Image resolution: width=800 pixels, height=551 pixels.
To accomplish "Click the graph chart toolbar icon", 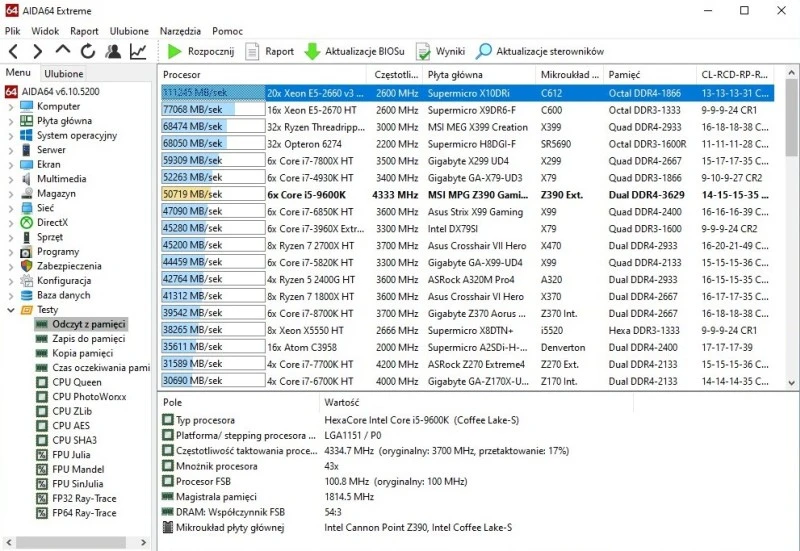I will 138,51.
